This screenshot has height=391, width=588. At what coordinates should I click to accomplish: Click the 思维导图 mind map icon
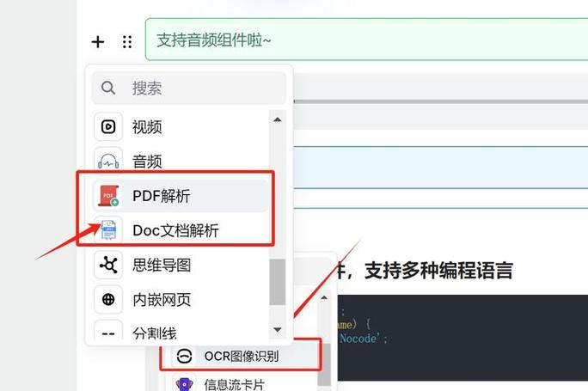(108, 265)
